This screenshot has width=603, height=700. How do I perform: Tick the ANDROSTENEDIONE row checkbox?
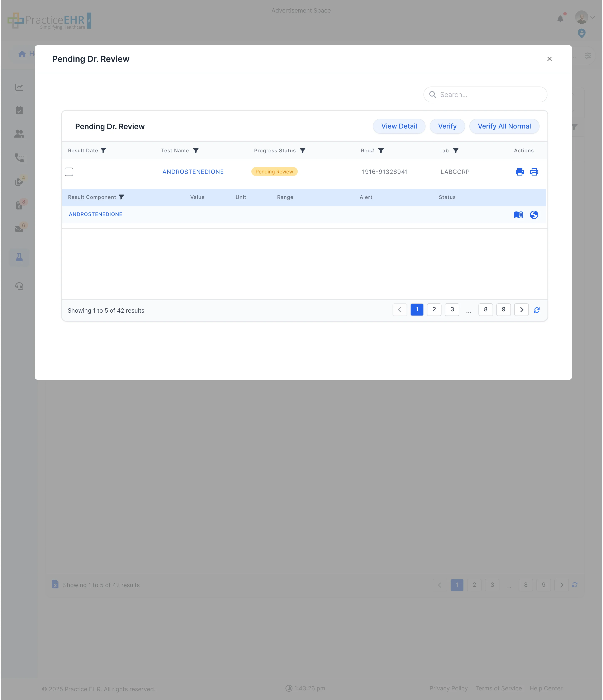point(69,172)
